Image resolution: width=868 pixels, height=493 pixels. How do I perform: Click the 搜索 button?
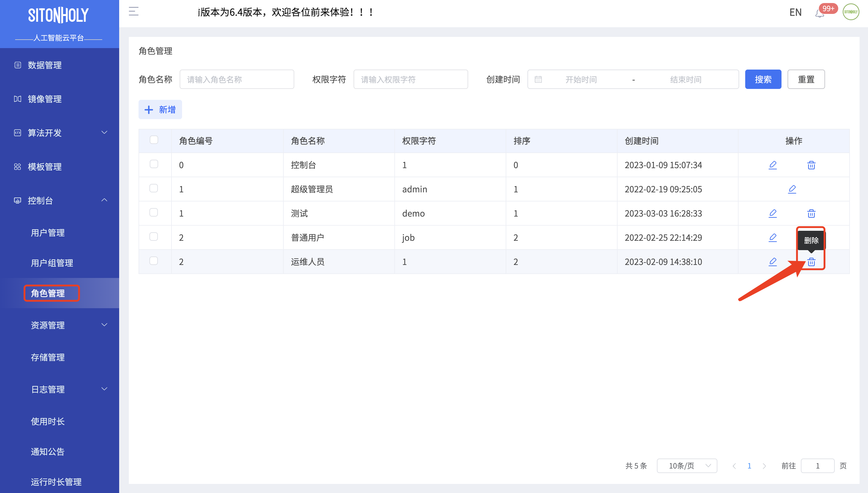763,79
